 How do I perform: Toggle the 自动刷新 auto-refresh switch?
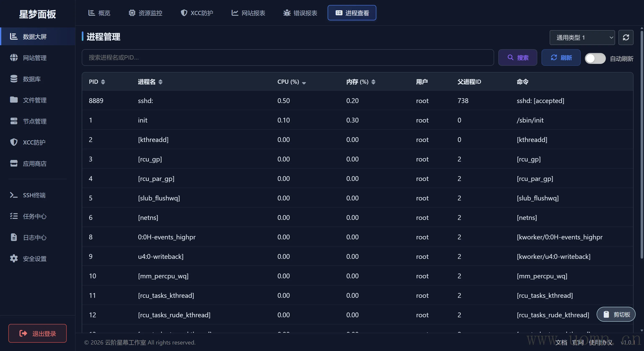click(x=595, y=58)
